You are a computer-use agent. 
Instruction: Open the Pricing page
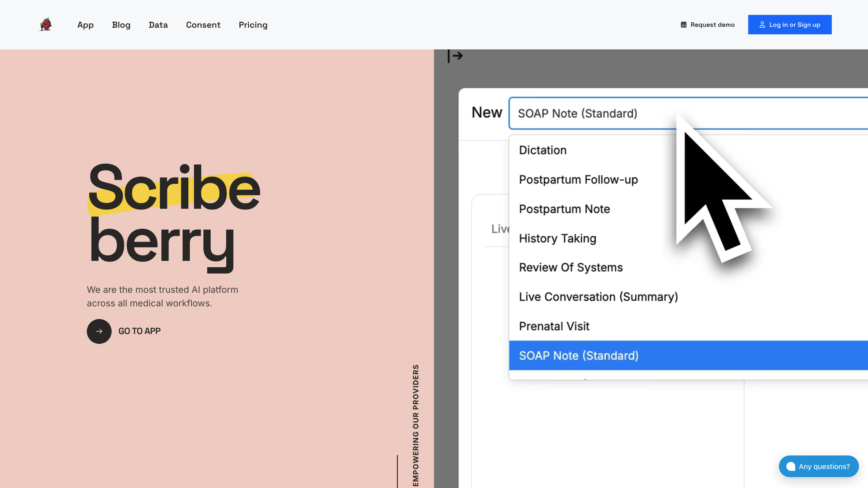click(x=253, y=25)
